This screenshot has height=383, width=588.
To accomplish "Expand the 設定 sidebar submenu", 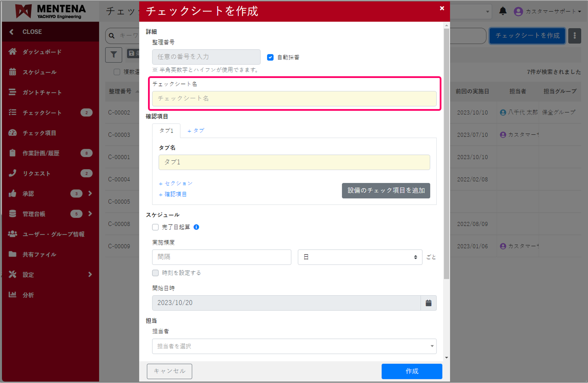I will click(90, 275).
